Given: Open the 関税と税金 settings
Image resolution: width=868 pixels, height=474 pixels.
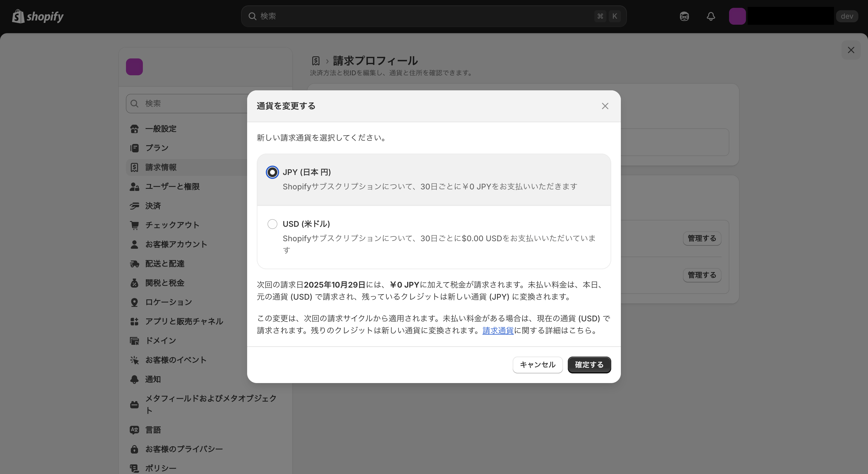Looking at the screenshot, I should 165,283.
